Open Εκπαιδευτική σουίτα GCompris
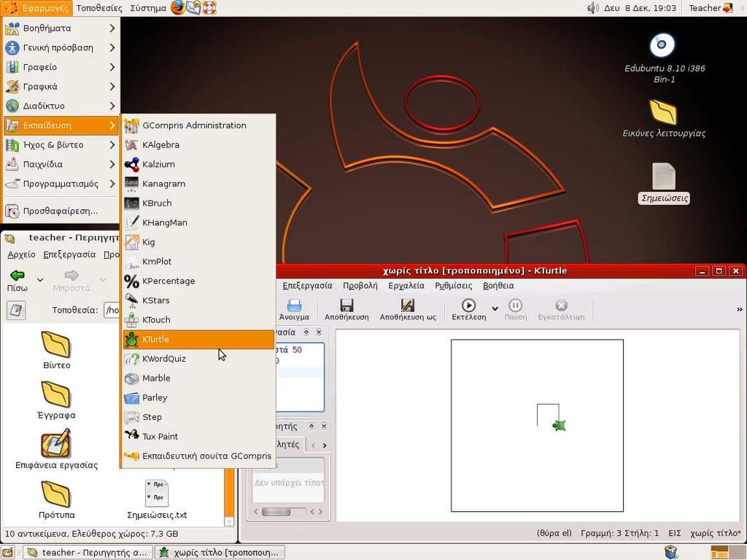747x560 pixels. coord(198,456)
